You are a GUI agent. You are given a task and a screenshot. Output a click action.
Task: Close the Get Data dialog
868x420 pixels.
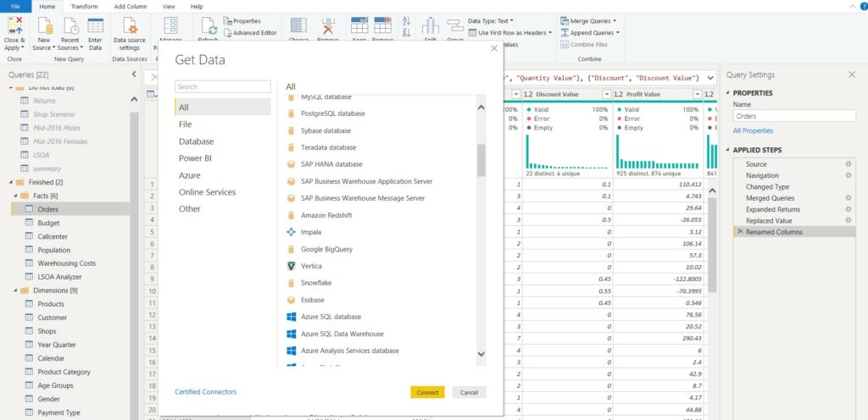click(494, 48)
